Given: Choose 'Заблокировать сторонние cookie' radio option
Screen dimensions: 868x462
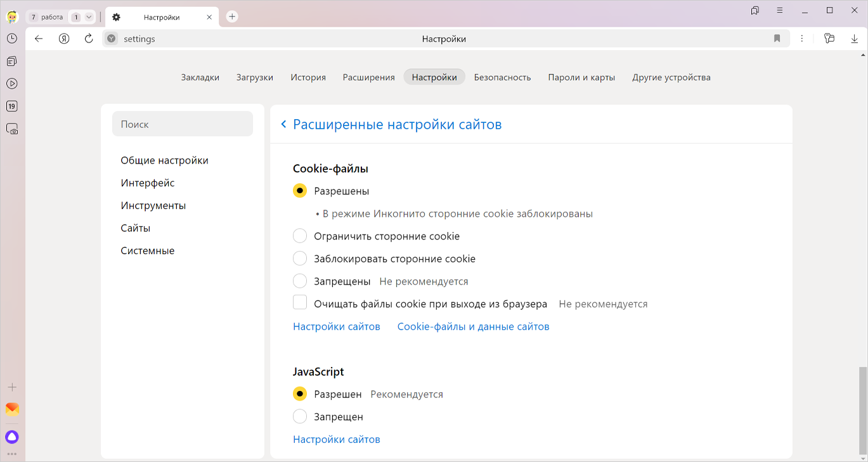Looking at the screenshot, I should pos(300,259).
